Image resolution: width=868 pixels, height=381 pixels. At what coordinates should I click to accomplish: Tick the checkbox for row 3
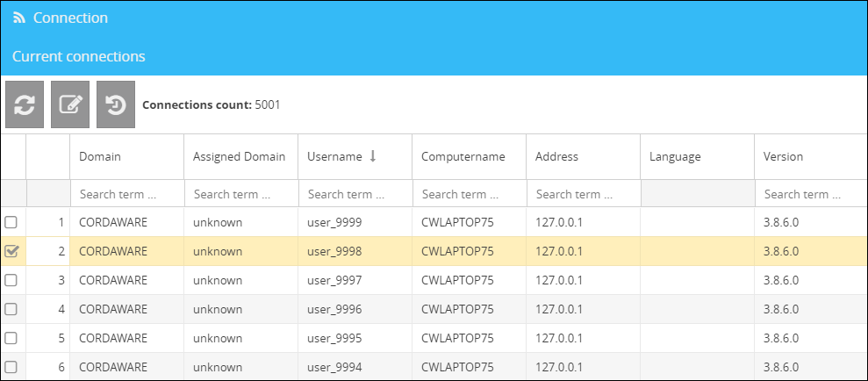(11, 280)
